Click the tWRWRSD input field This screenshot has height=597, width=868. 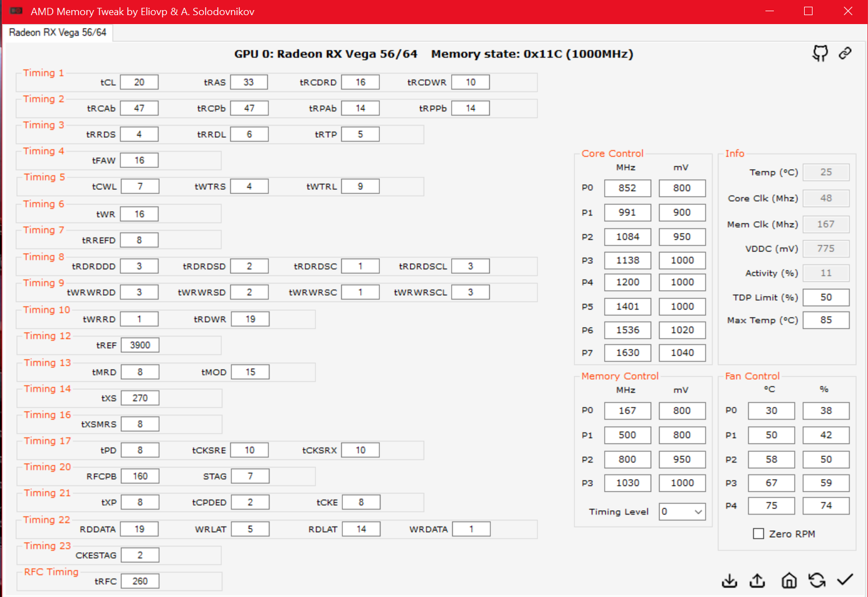(249, 292)
